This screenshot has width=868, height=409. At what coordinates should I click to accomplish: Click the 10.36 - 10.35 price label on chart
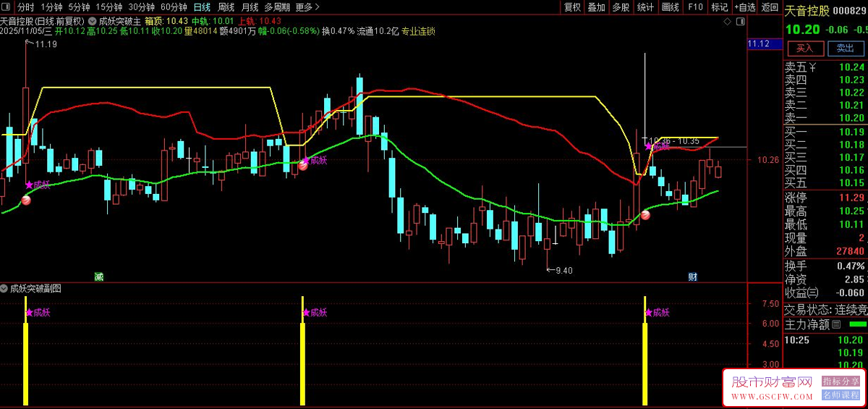(674, 140)
